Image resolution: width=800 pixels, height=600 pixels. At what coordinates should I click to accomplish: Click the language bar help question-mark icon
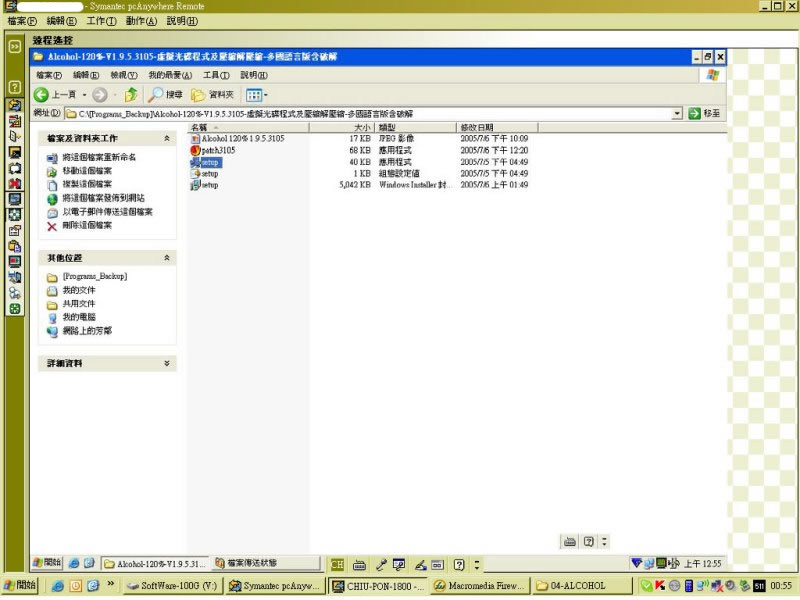(459, 564)
